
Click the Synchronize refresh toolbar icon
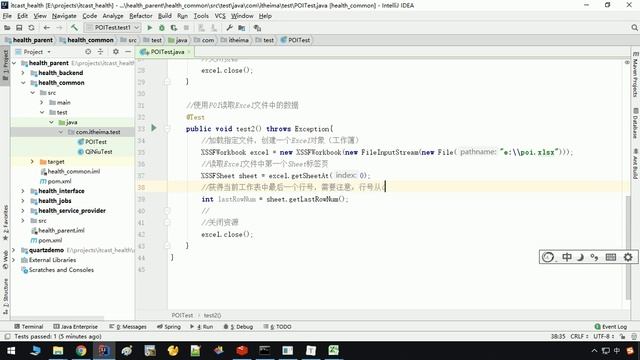pyautogui.click(x=31, y=28)
